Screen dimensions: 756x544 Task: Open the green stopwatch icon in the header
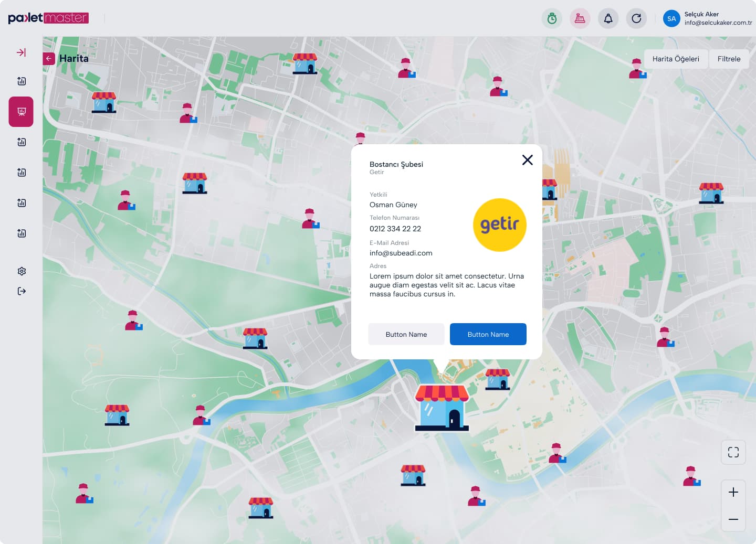point(552,18)
